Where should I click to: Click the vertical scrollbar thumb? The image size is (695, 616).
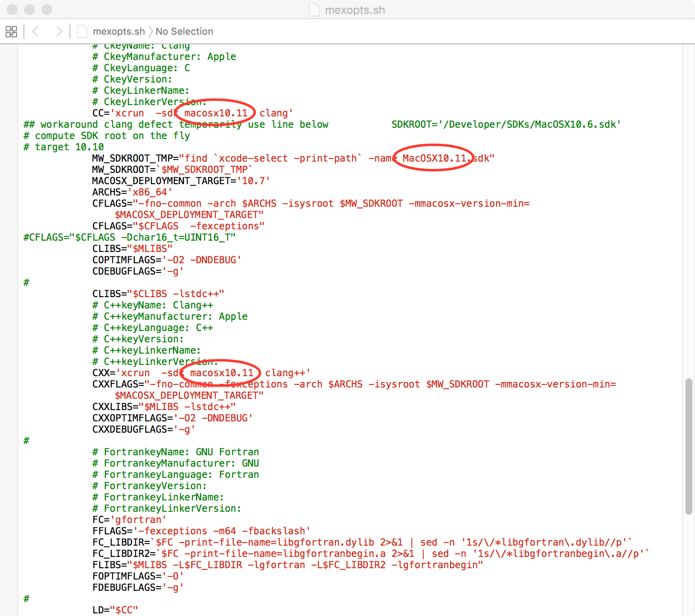(688, 447)
